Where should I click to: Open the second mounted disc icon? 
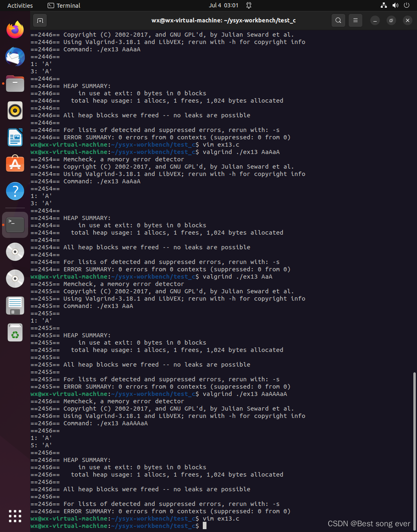tap(15, 279)
